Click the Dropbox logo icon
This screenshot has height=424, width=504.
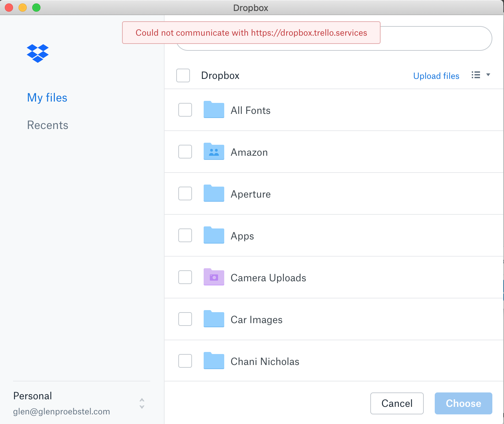point(38,54)
